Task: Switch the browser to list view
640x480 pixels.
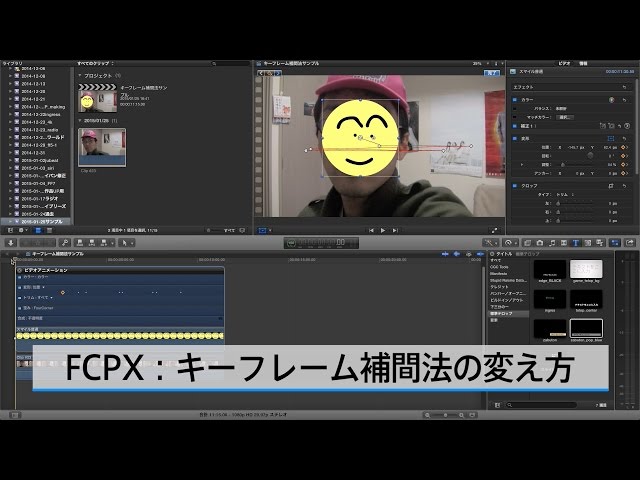Action: [49, 231]
